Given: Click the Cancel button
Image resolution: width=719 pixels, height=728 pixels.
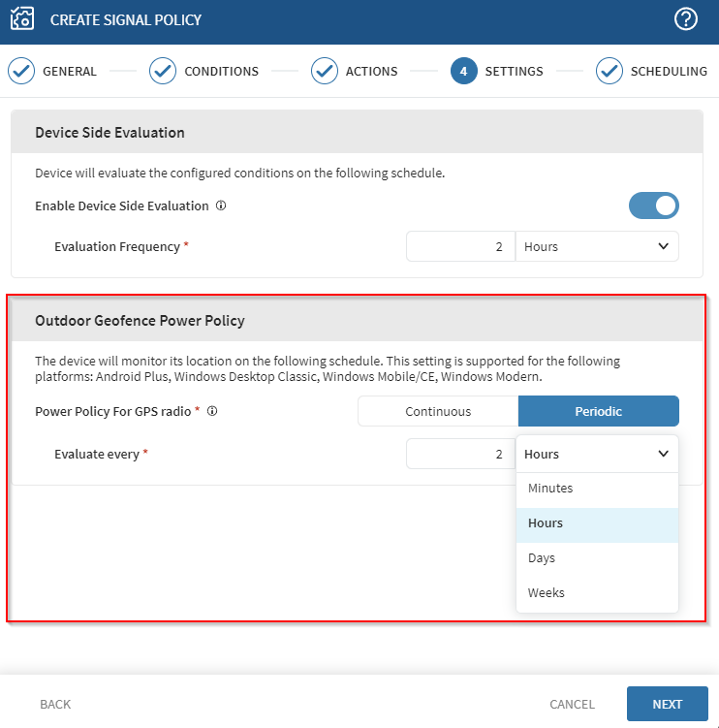Looking at the screenshot, I should tap(572, 704).
